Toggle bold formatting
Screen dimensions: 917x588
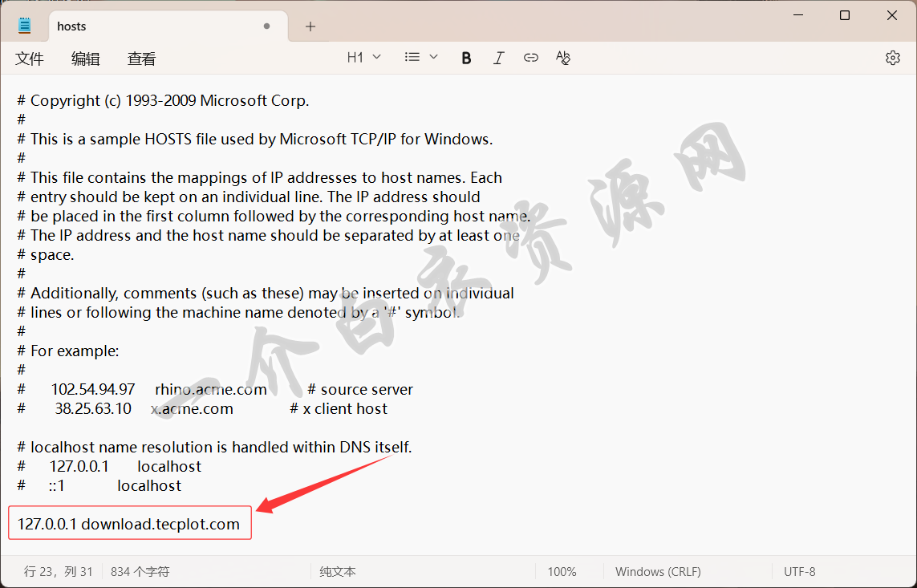466,58
